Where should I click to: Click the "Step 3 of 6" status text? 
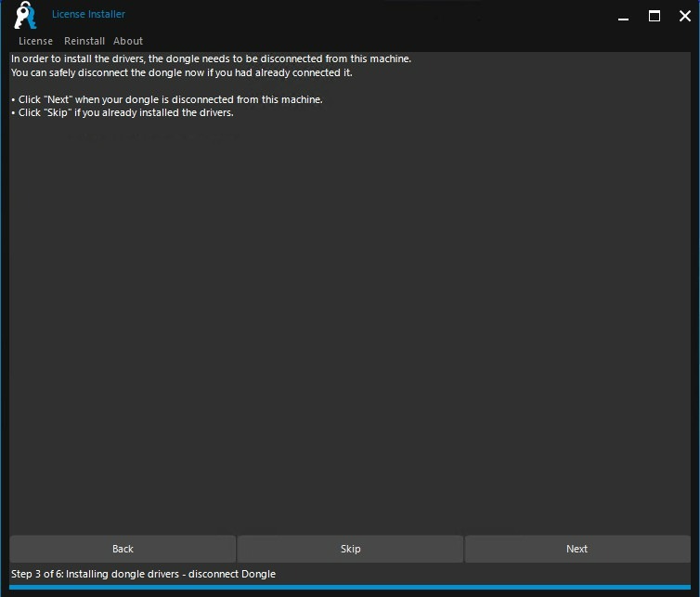pyautogui.click(x=143, y=574)
